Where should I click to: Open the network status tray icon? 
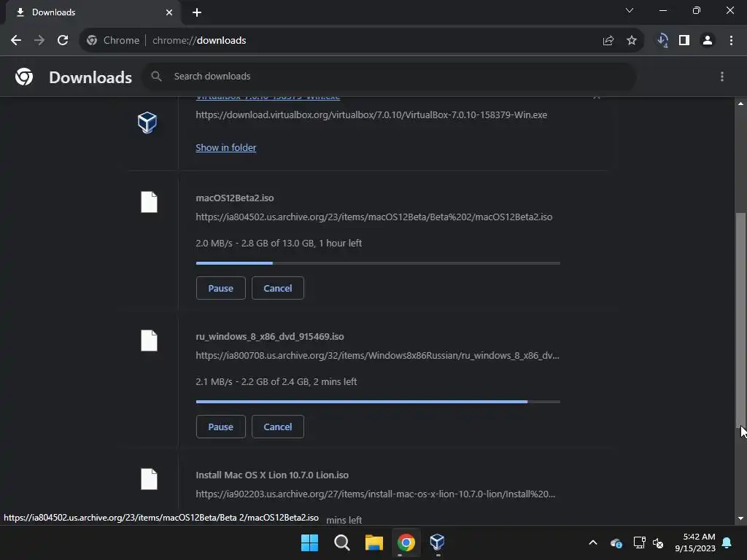(x=639, y=542)
